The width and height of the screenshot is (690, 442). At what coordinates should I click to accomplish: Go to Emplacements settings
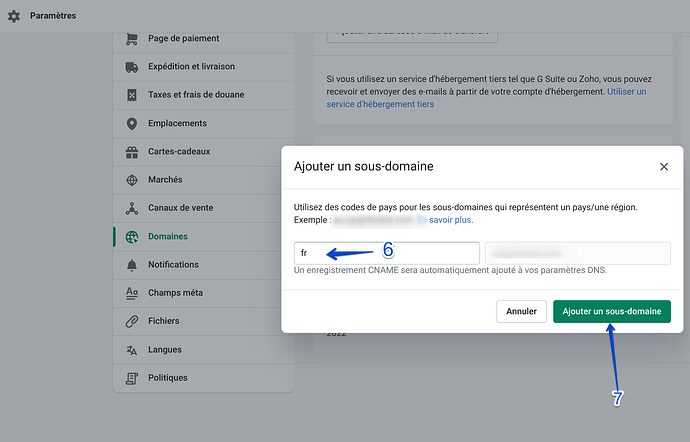click(203, 124)
